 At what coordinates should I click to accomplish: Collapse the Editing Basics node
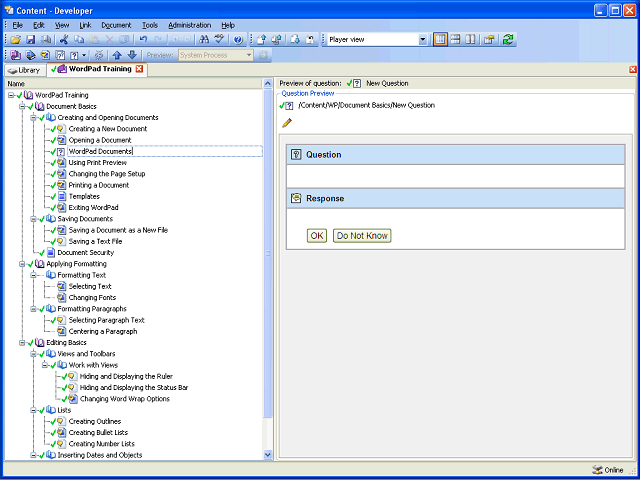[22, 343]
